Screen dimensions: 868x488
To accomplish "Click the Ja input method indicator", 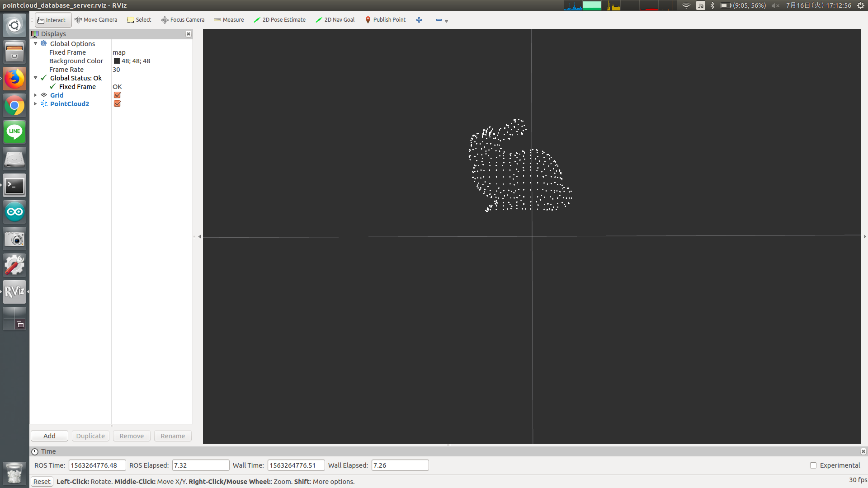I will point(700,5).
